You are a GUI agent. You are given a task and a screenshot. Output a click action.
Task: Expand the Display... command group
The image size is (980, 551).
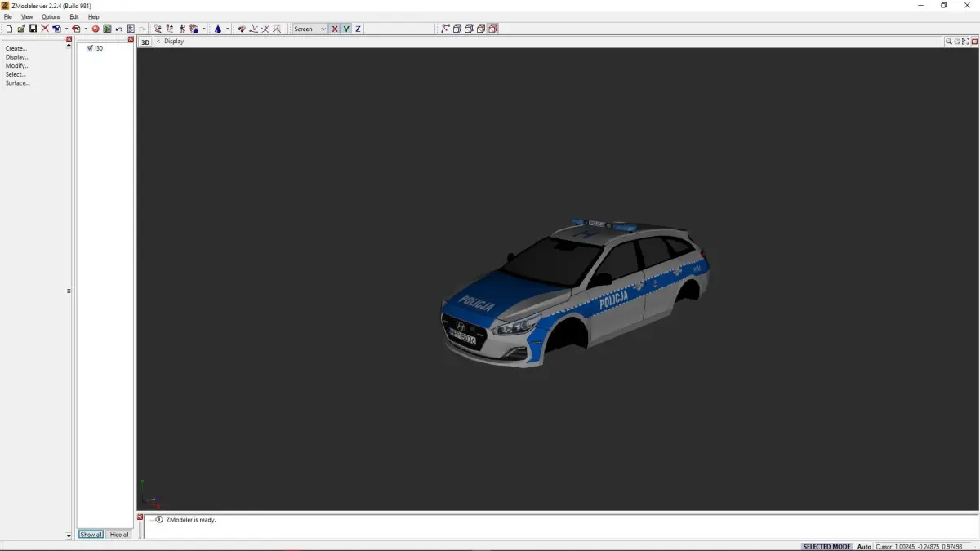(x=17, y=57)
